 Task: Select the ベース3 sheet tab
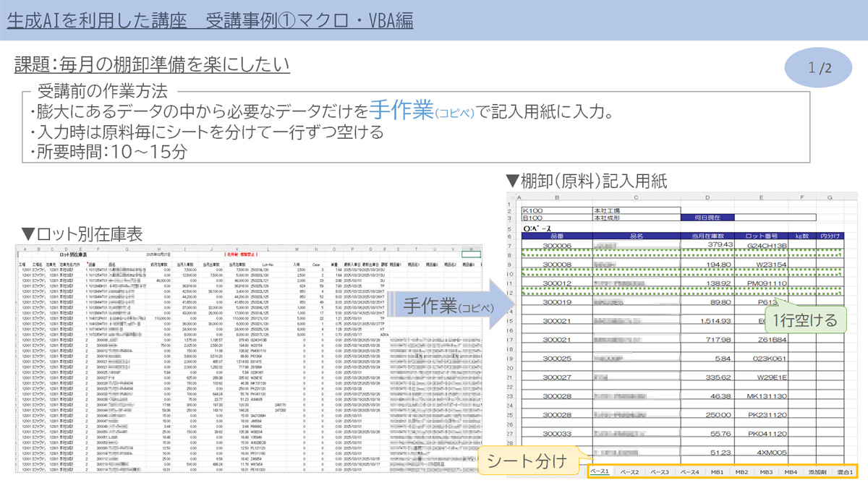[x=659, y=471]
